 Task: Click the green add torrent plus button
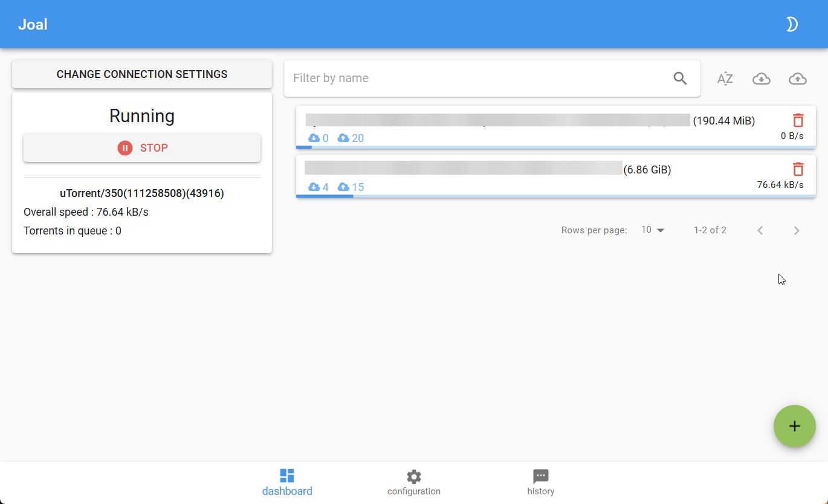[x=794, y=426]
